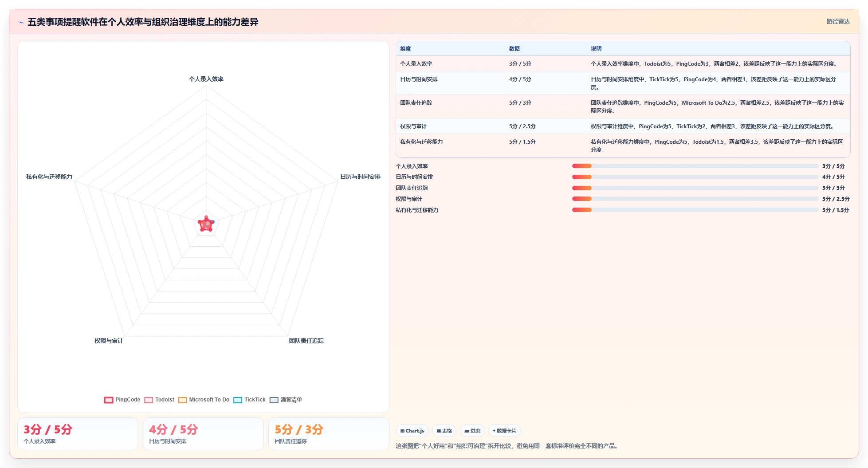Image resolution: width=868 pixels, height=468 pixels.
Task: Click the radar axis label 私有化与迁移能力
Action: 49,177
